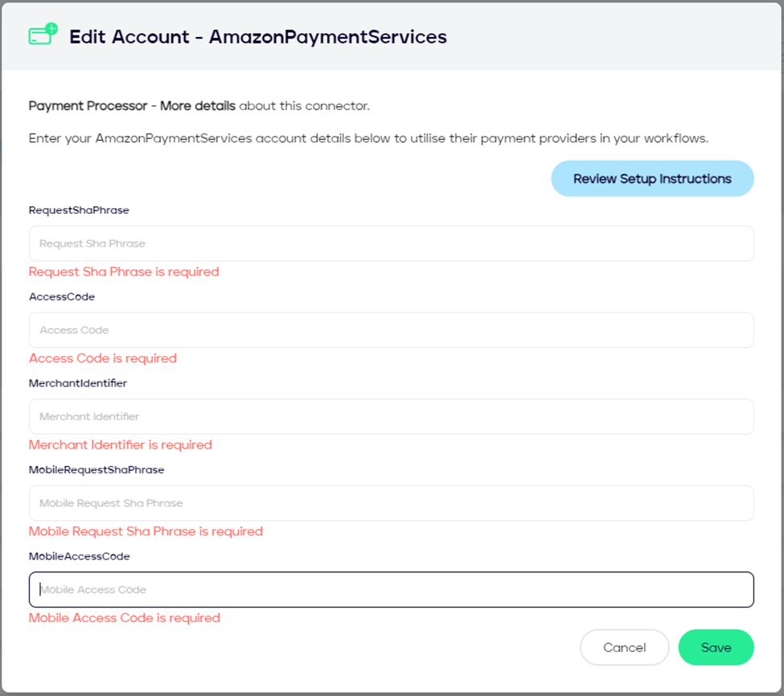This screenshot has width=784, height=696.
Task: Click the Mobile Access Code input box
Action: tap(391, 590)
